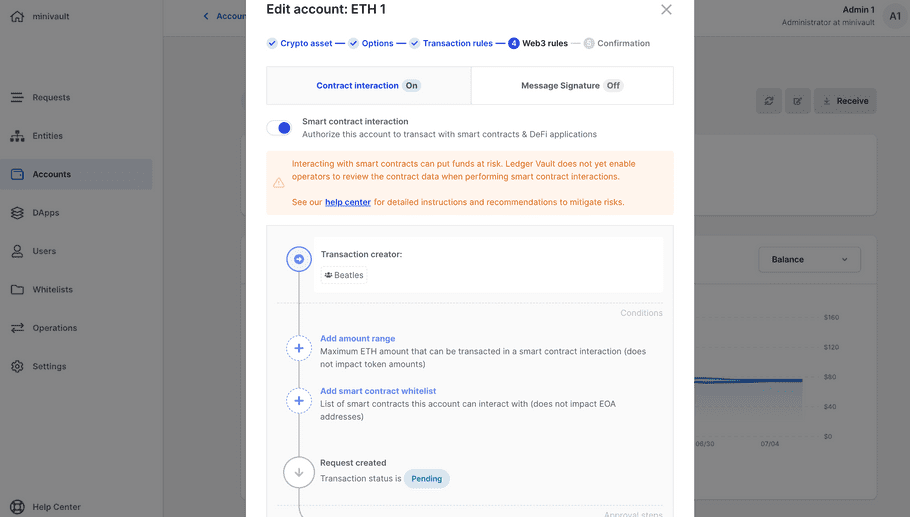Click the refresh icon button near Receive
This screenshot has height=517, width=910.
[x=768, y=101]
